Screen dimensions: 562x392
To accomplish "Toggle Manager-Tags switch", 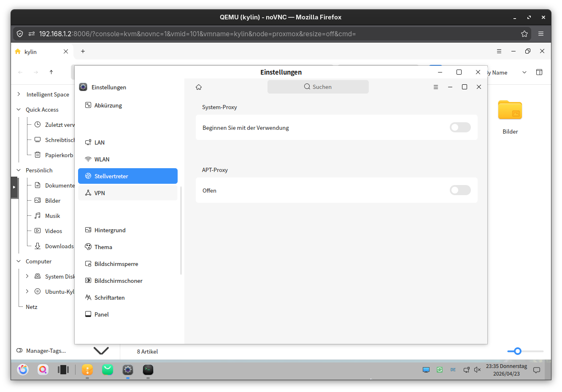I will tap(19, 350).
